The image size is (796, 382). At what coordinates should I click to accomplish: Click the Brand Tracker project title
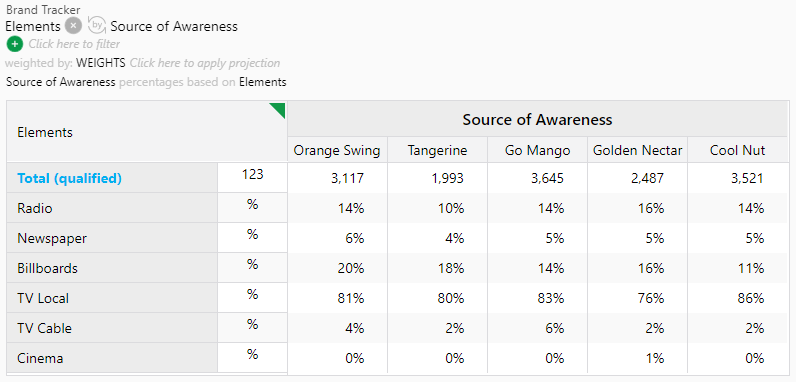pos(43,10)
